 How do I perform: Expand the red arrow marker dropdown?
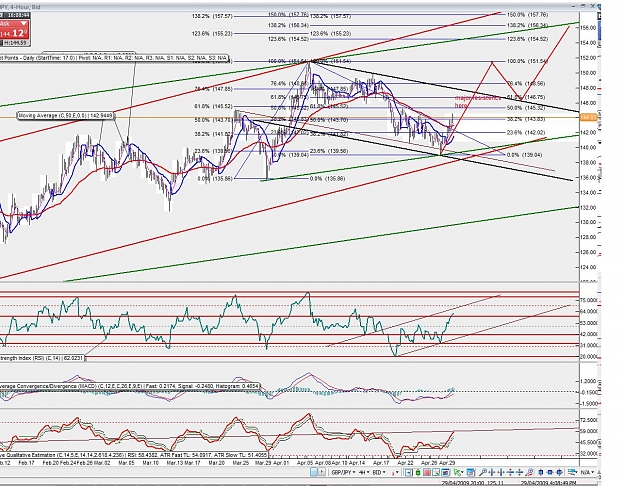395,473
